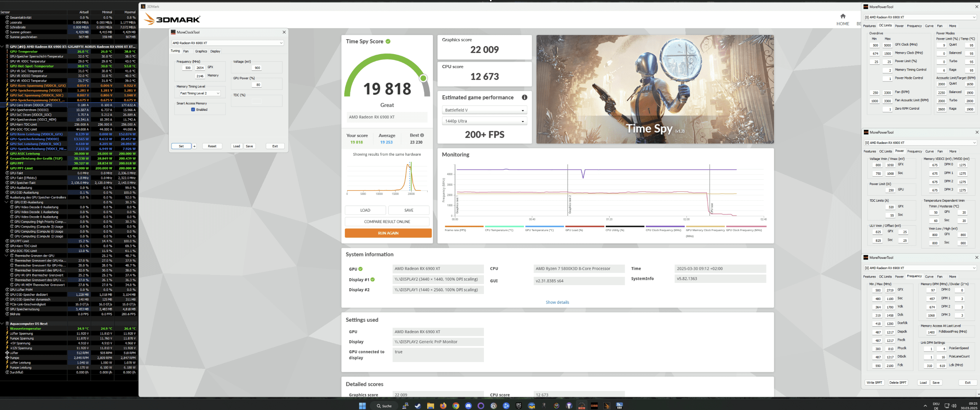Switch to MoreClockTool Graphics tab
The image size is (980, 410).
point(201,51)
